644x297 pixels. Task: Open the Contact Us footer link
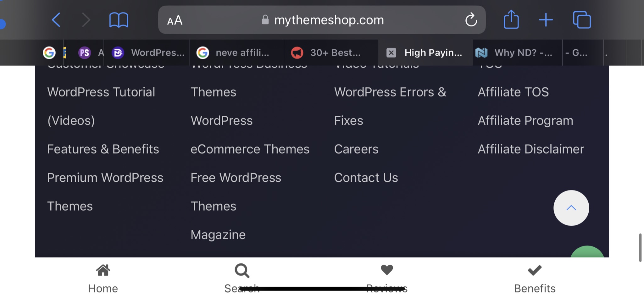(366, 178)
